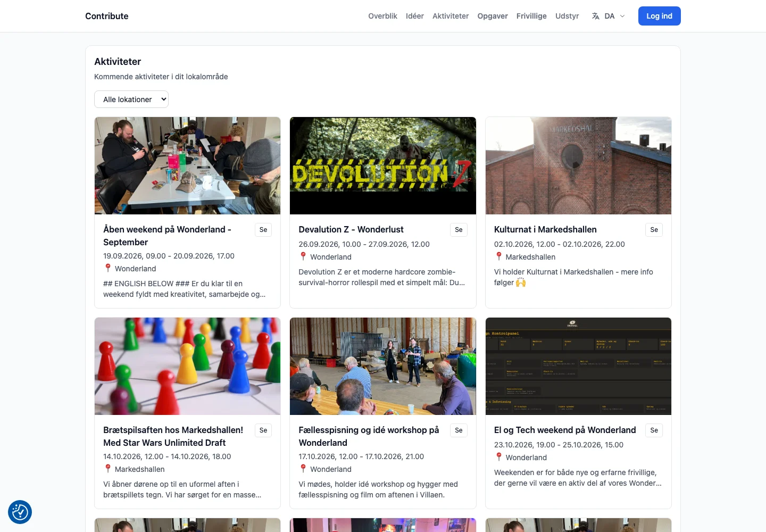The height and width of the screenshot is (532, 766).
Task: Select Aktiviteter in top navigation
Action: point(451,16)
